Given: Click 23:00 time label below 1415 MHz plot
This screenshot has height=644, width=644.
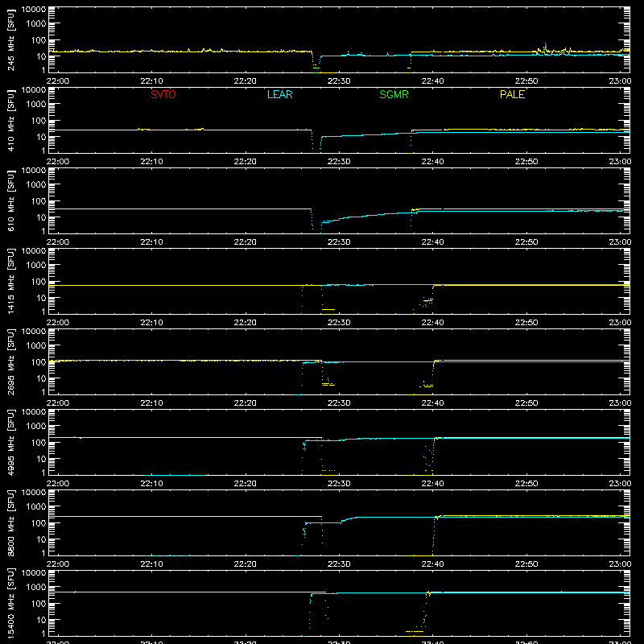Looking at the screenshot, I should point(620,323).
